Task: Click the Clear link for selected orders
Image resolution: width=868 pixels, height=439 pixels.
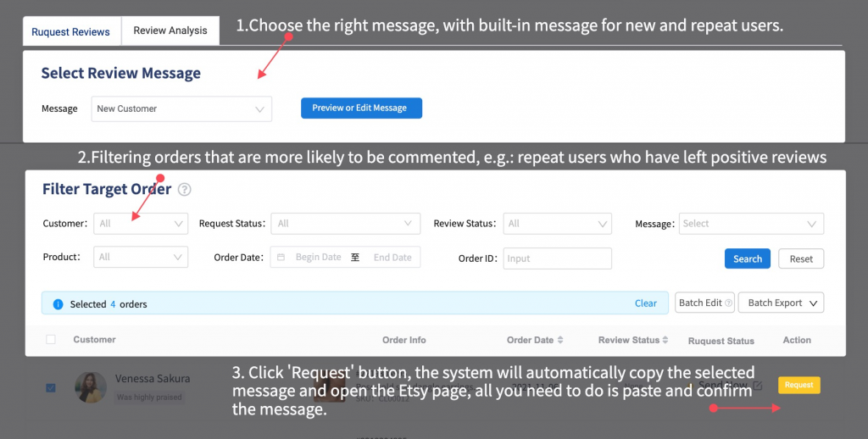Action: [645, 303]
